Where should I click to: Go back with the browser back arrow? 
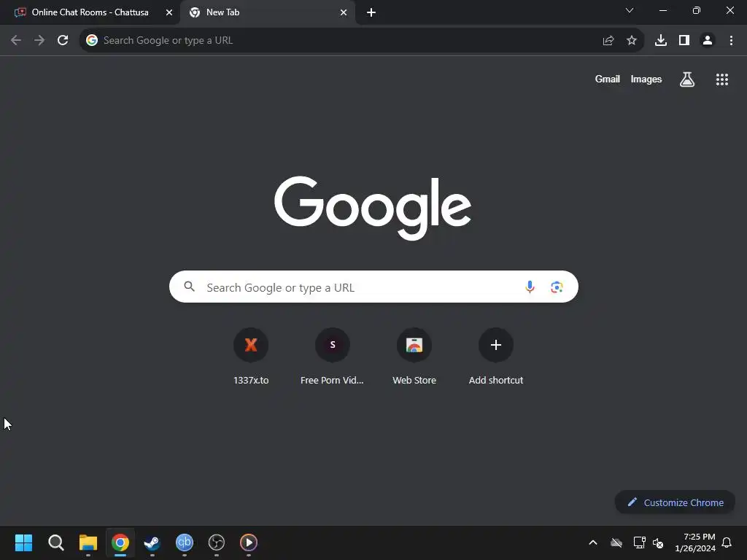16,41
